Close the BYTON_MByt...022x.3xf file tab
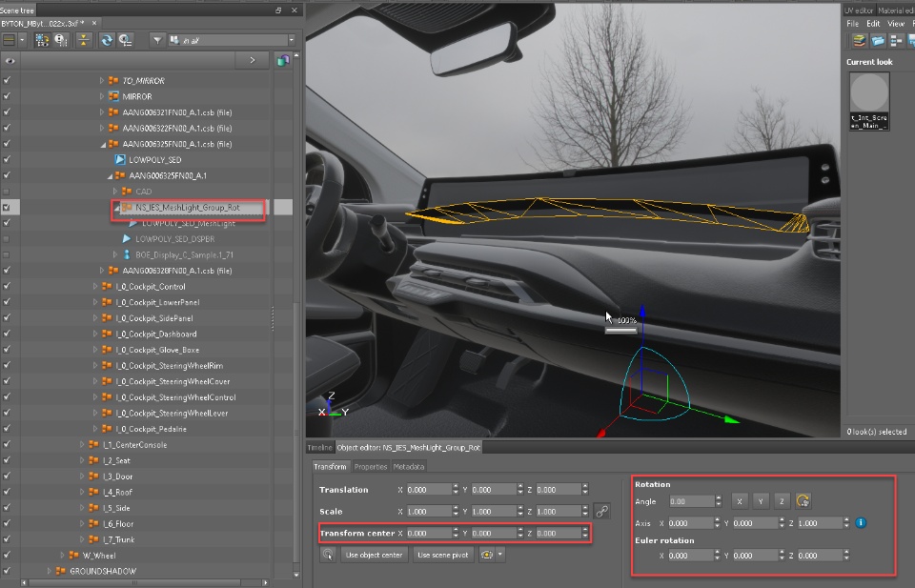The width and height of the screenshot is (915, 588). pyautogui.click(x=94, y=23)
